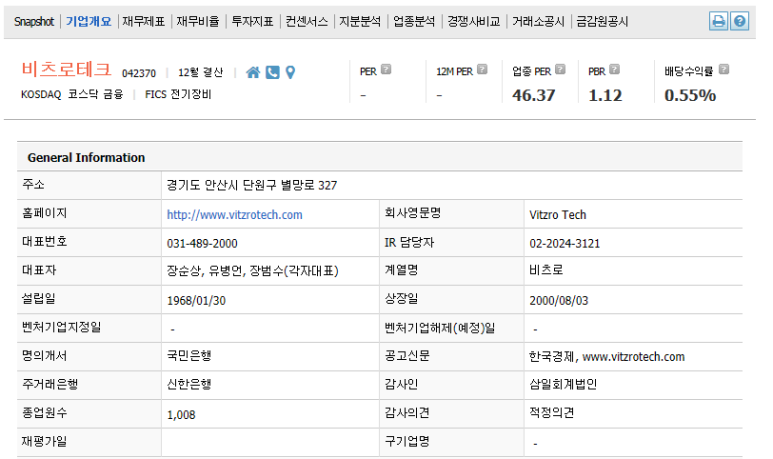The height and width of the screenshot is (459, 773).
Task: Open the http://www.vitzrotech.com homepage link
Action: (235, 215)
